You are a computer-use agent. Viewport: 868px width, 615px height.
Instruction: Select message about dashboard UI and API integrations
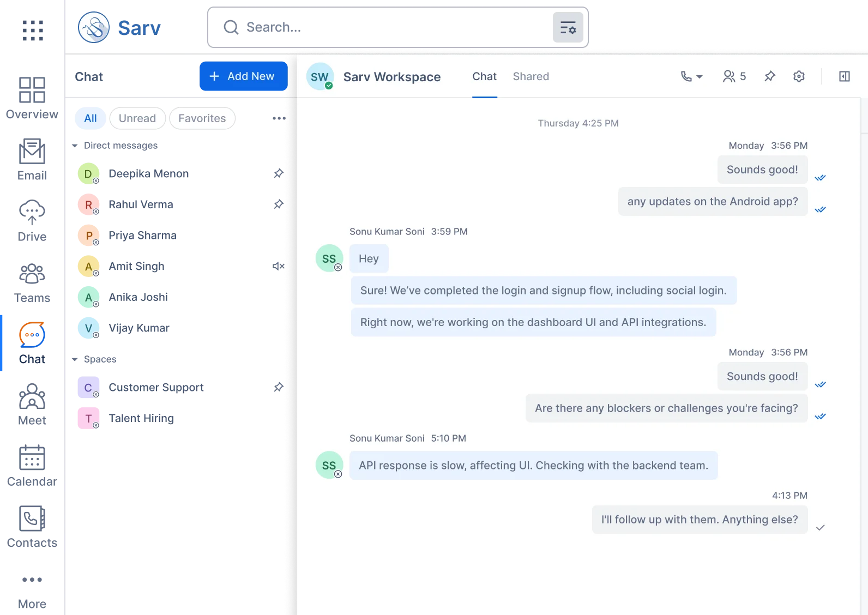[533, 322]
